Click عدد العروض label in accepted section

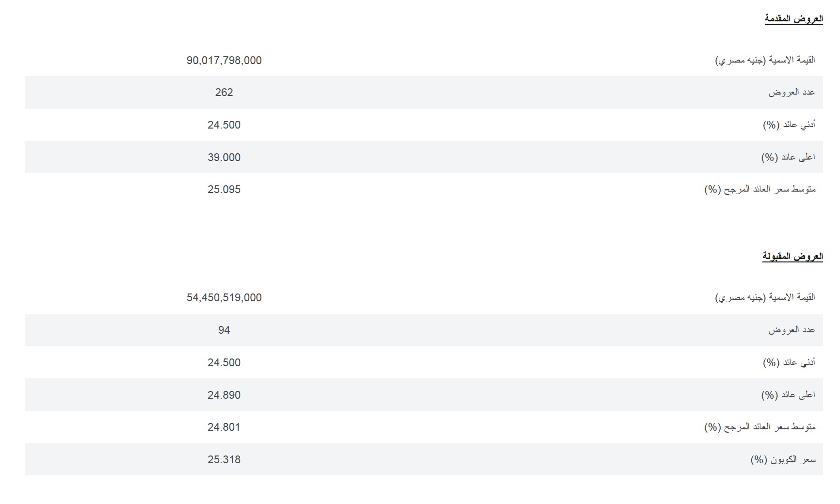click(x=792, y=330)
